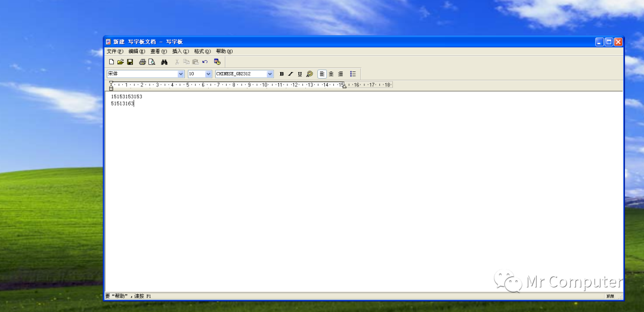This screenshot has height=312, width=644.
Task: Open the 查看 (View) menu
Action: [x=159, y=51]
